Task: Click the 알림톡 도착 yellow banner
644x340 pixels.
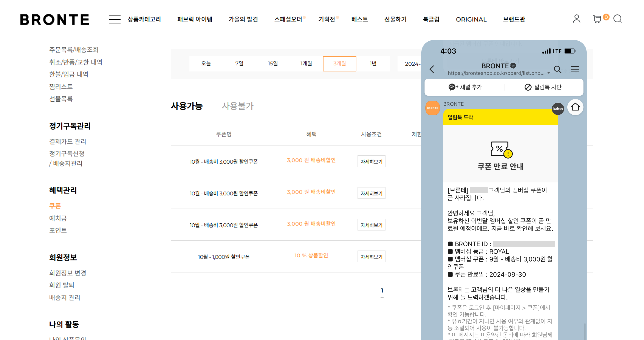Action: point(500,117)
